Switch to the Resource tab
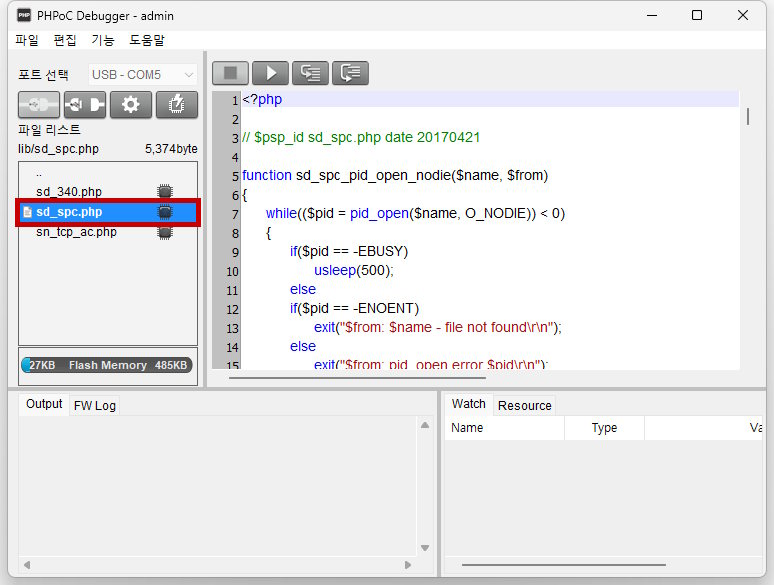Viewport: 774px width, 585px height. (x=524, y=406)
